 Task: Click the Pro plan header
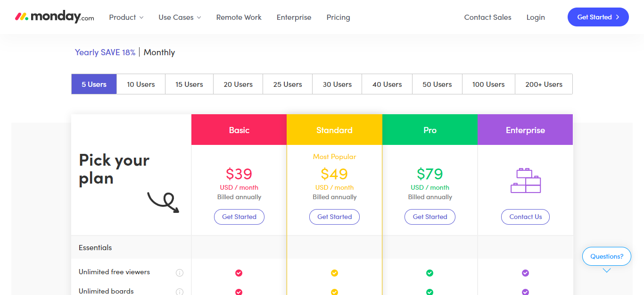430,130
